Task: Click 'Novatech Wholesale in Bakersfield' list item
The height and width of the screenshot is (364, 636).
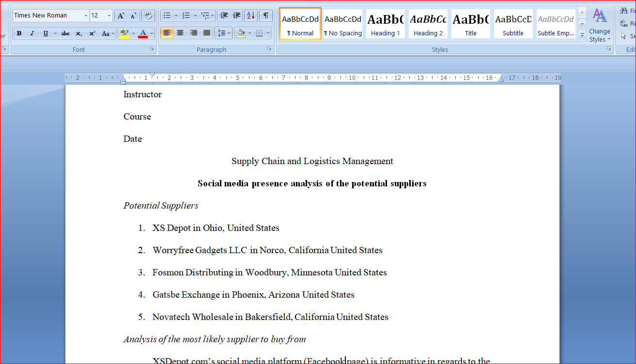Action: point(270,317)
